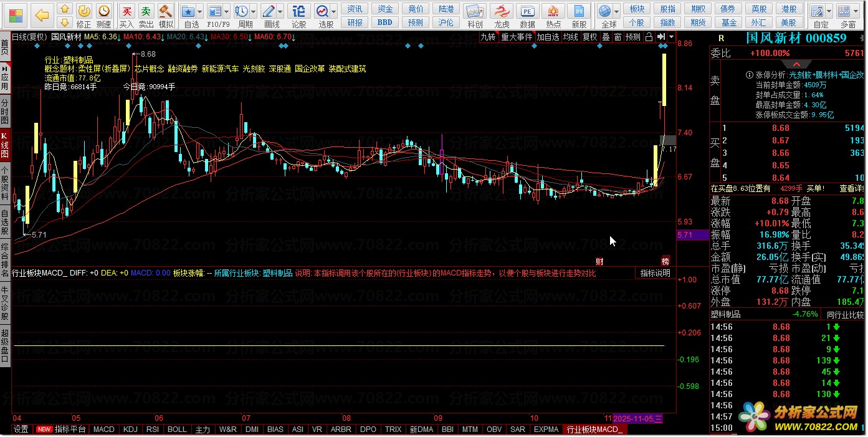Toggle the 均线 moving average display
Image resolution: width=868 pixels, height=437 pixels.
click(570, 37)
